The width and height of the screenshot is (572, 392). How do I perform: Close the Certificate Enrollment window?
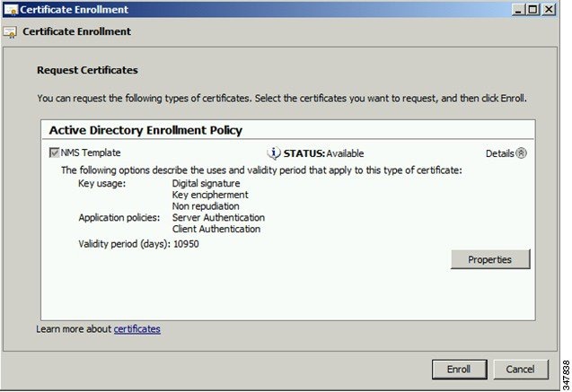[549, 10]
